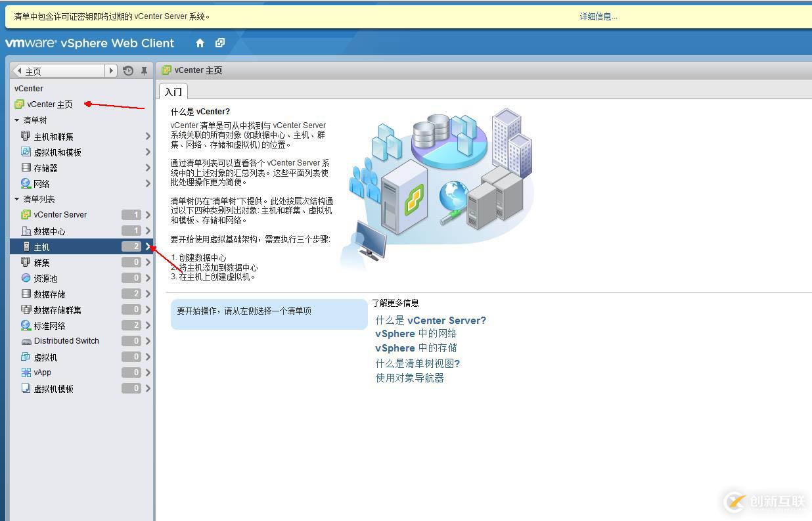Screen dimensions: 812x521
Task: Click the 资源池 icon
Action: coord(26,278)
